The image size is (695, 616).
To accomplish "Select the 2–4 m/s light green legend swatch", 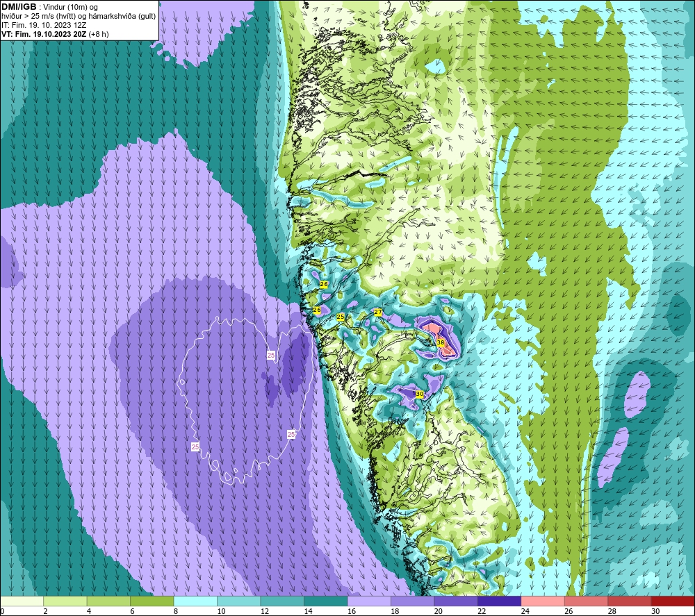I will coord(65,601).
